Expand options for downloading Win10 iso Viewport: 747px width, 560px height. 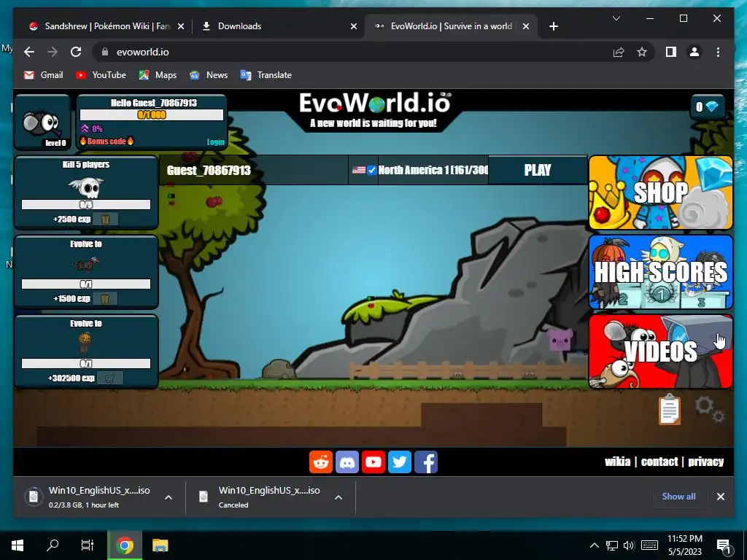169,497
